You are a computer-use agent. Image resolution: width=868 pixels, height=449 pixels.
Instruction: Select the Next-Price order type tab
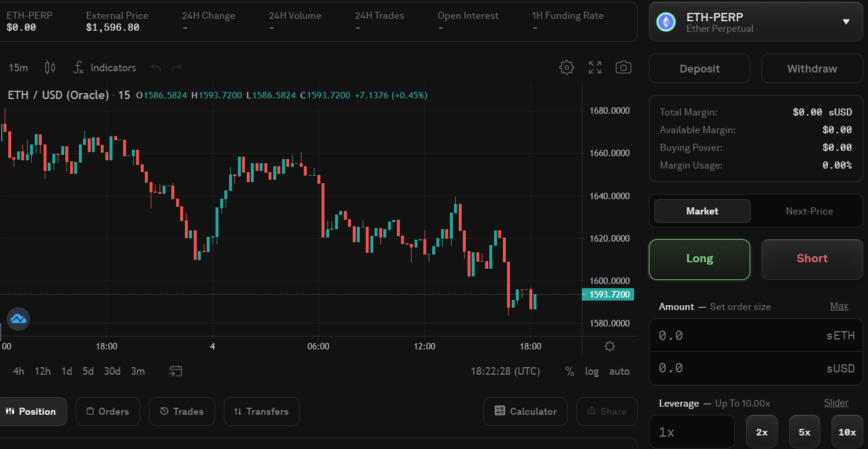809,211
